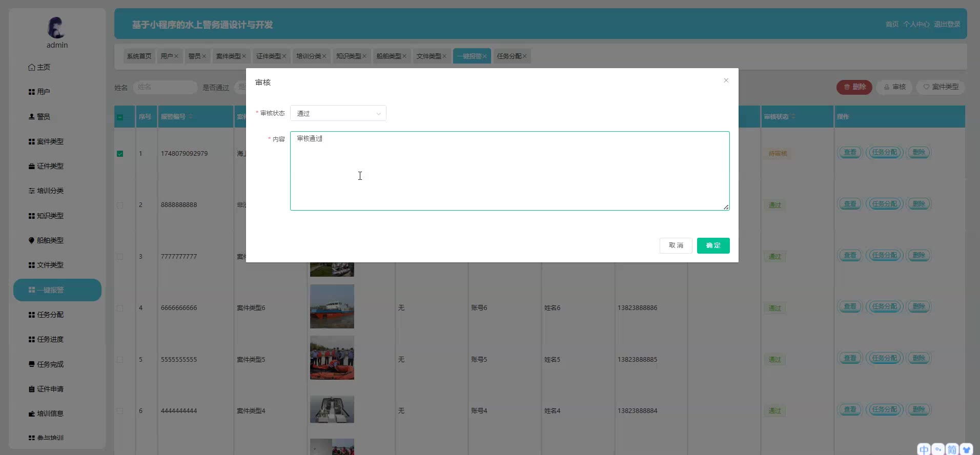Click 删除 for row 4444444444
980x455 pixels.
918,409
